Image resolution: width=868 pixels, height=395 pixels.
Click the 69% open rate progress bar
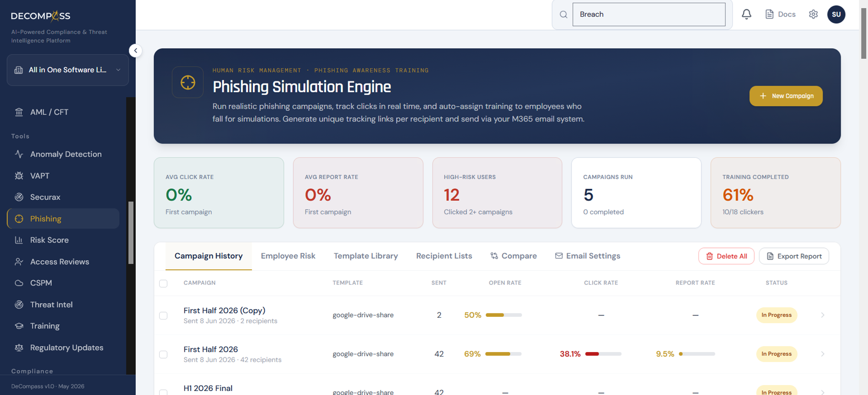click(x=503, y=354)
